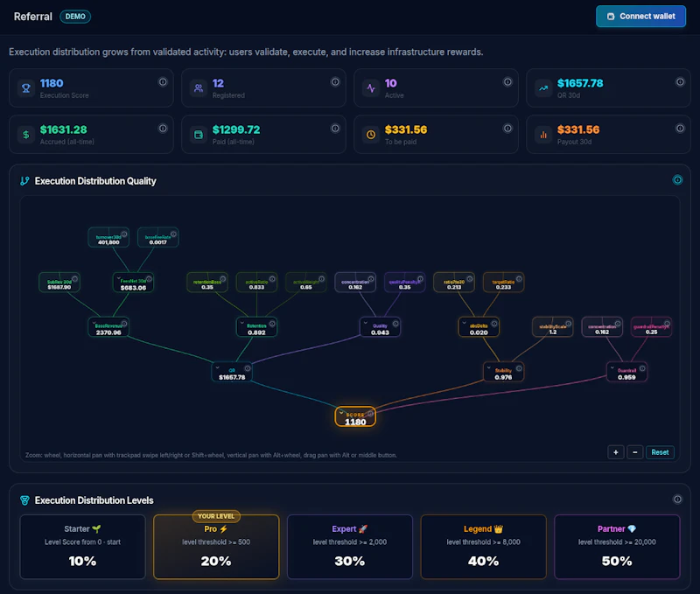Reset the graph view
The image size is (700, 594).
click(660, 452)
